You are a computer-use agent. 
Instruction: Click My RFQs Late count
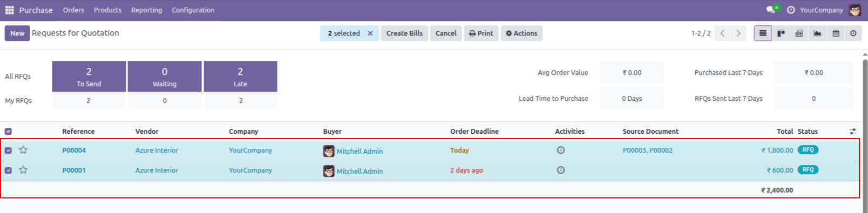[241, 101]
